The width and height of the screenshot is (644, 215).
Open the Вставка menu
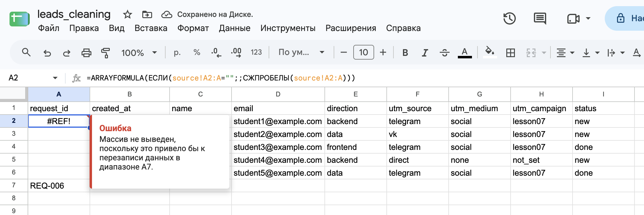pyautogui.click(x=151, y=28)
